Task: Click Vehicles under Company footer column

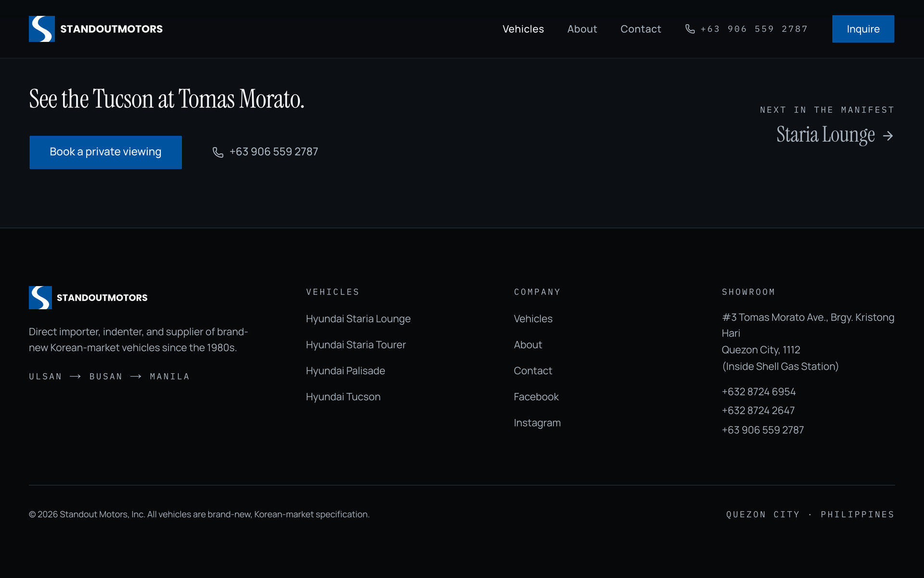Action: click(533, 319)
